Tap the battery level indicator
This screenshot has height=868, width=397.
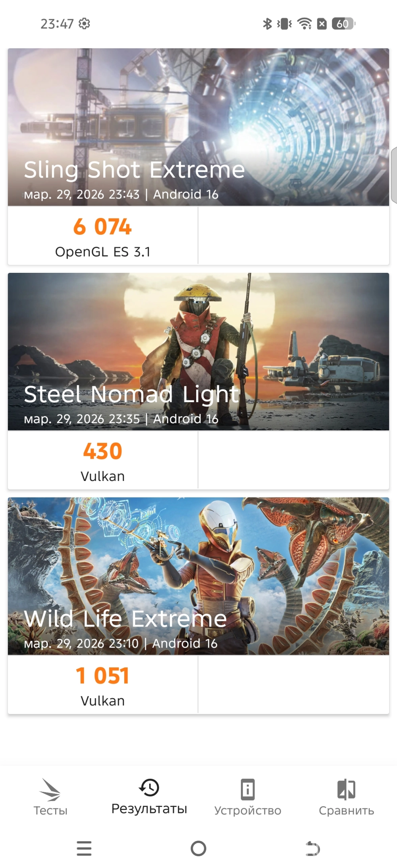[x=343, y=24]
